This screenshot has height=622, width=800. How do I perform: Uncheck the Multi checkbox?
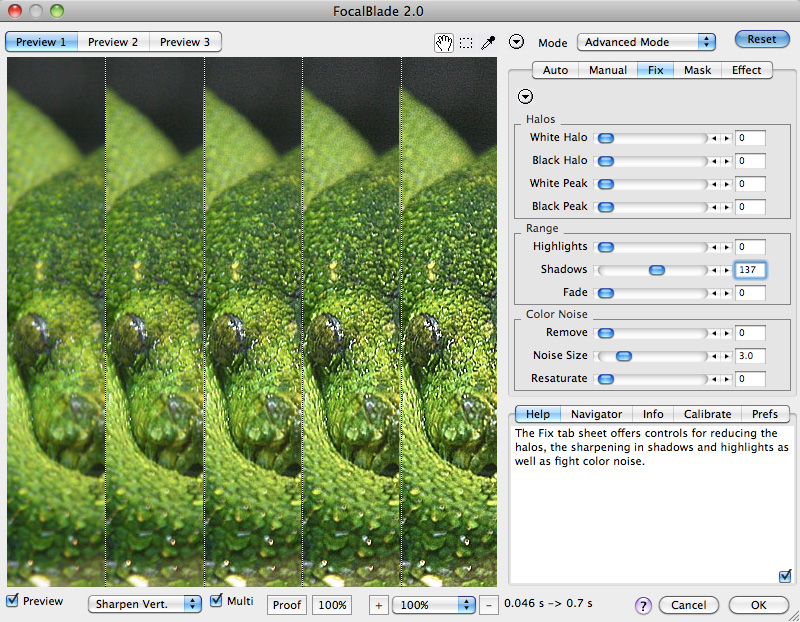(x=217, y=601)
